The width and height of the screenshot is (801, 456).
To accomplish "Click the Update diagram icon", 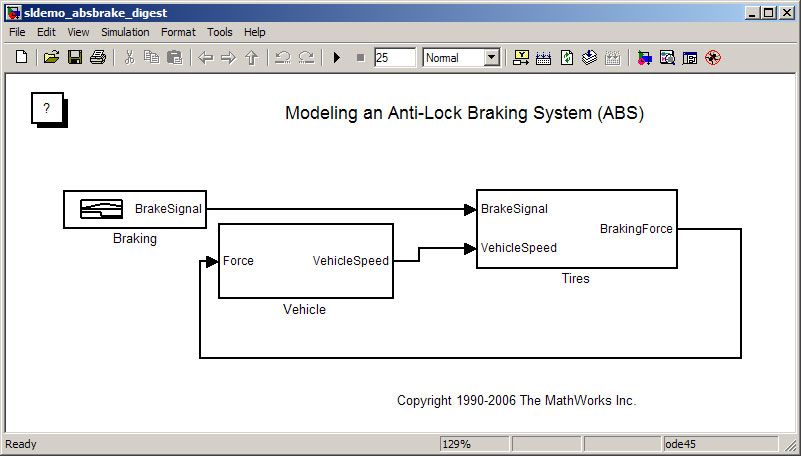I will tap(567, 58).
